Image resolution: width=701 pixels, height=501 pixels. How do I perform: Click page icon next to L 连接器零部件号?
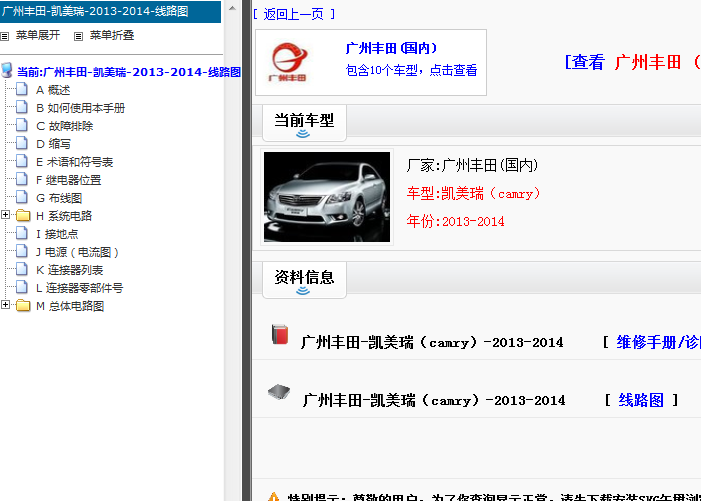tap(21, 287)
